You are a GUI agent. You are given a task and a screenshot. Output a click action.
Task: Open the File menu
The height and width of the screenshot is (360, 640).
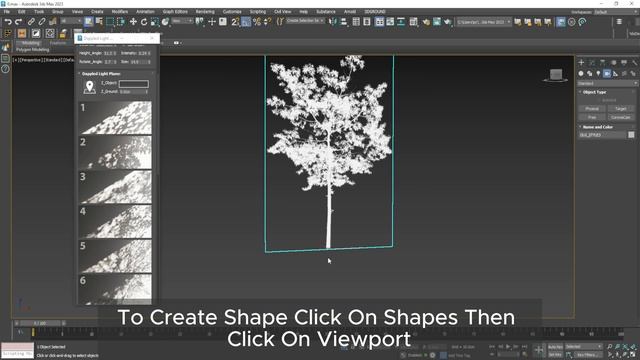(7, 11)
